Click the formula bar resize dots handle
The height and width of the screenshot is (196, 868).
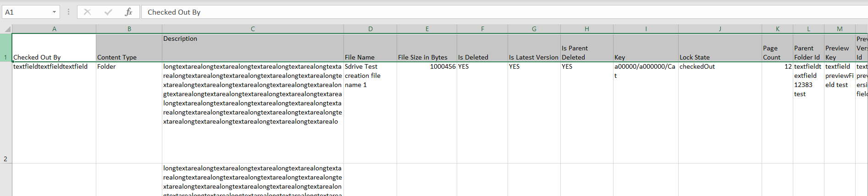69,12
